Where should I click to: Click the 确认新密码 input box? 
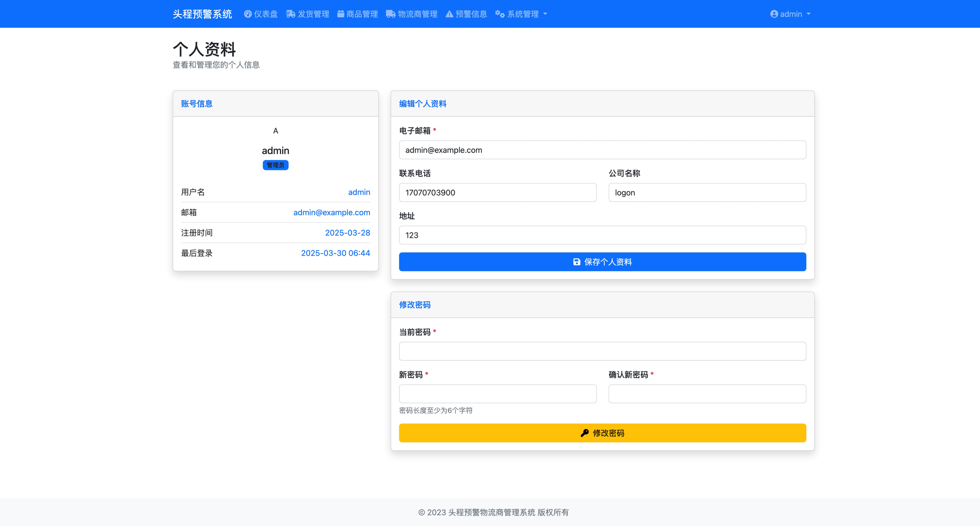[707, 394]
